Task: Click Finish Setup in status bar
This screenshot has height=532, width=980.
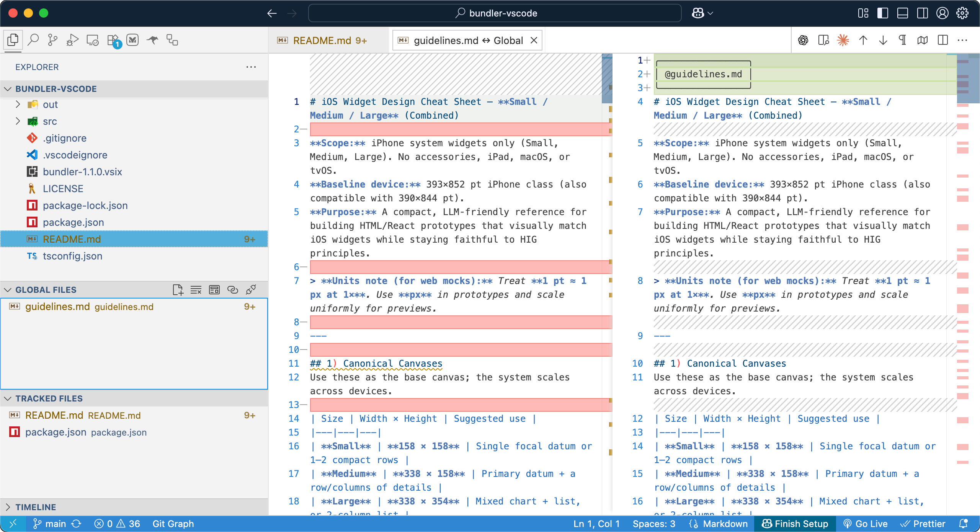Action: click(795, 524)
